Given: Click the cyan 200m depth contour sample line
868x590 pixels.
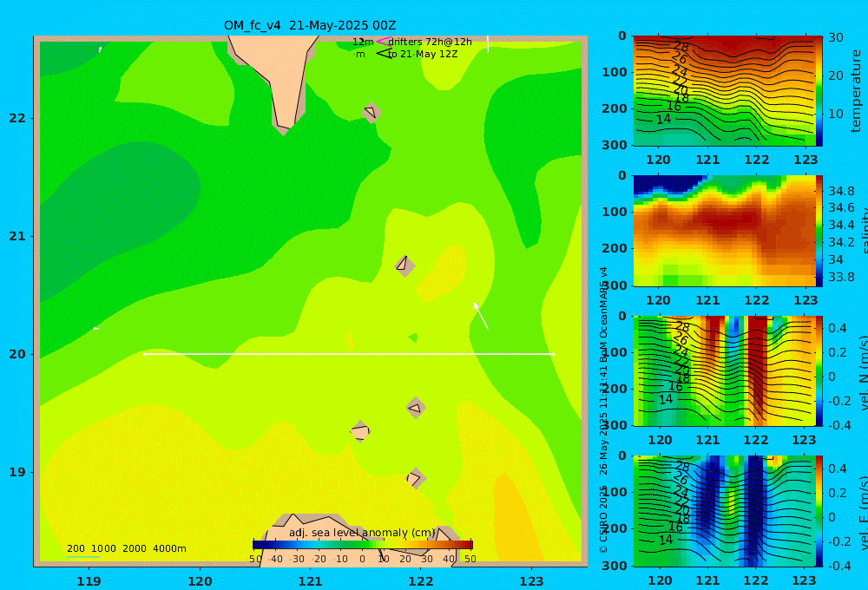Looking at the screenshot, I should (83, 557).
